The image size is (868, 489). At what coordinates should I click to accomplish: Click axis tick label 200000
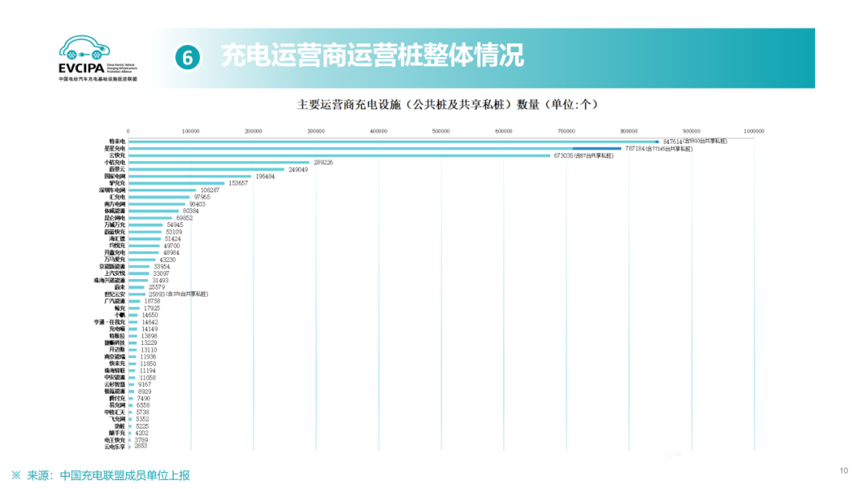pos(253,131)
